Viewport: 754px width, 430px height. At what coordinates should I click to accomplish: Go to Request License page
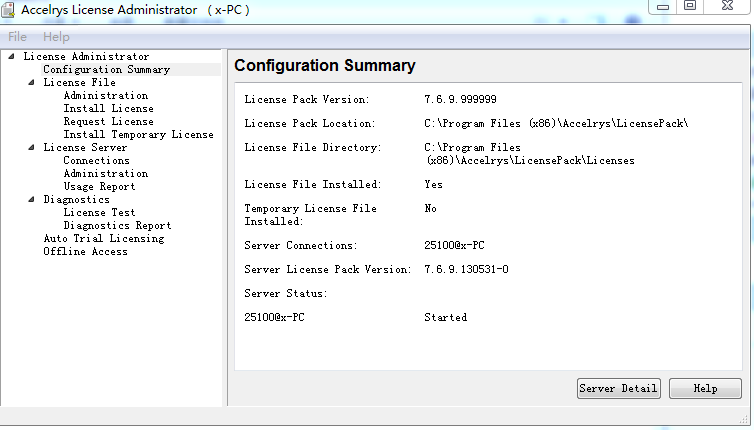click(108, 122)
